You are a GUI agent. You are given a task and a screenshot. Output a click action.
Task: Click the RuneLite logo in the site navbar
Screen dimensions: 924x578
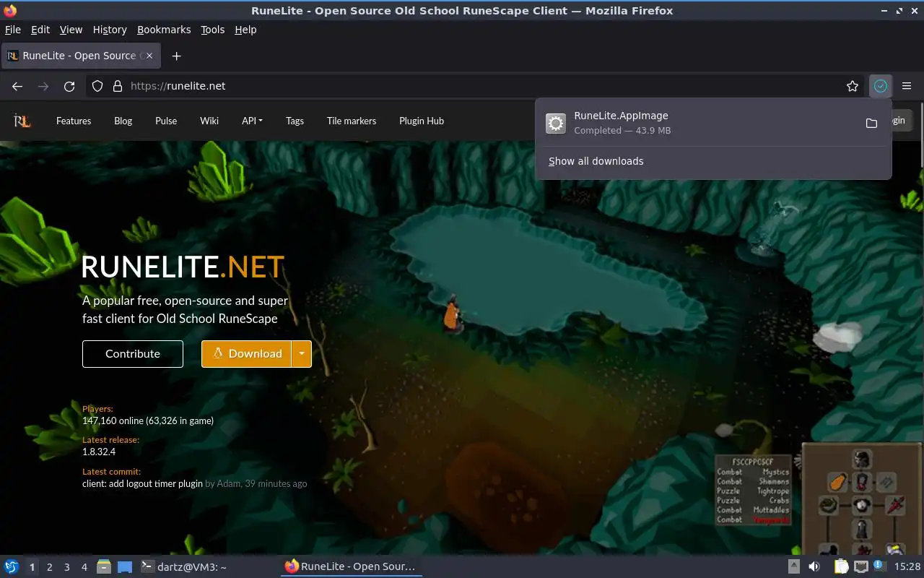(x=22, y=121)
